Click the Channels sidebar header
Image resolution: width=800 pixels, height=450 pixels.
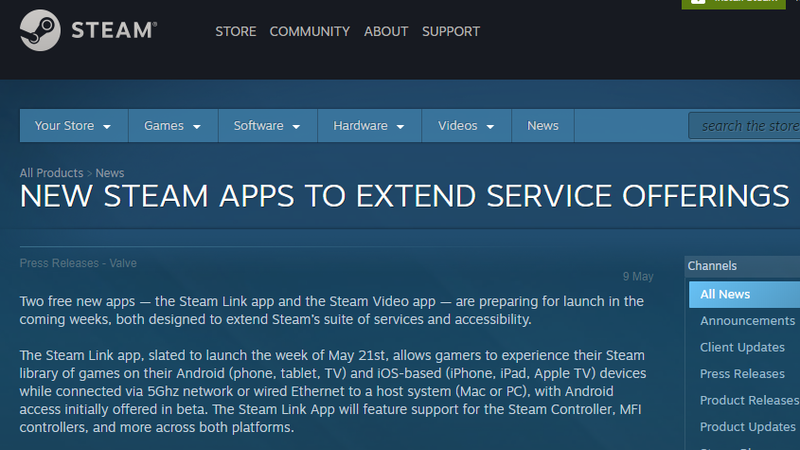pos(742,266)
